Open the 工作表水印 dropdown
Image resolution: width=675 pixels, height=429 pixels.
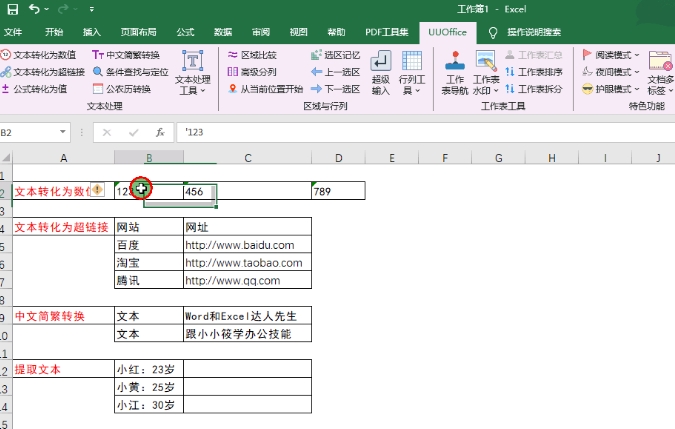tap(486, 72)
